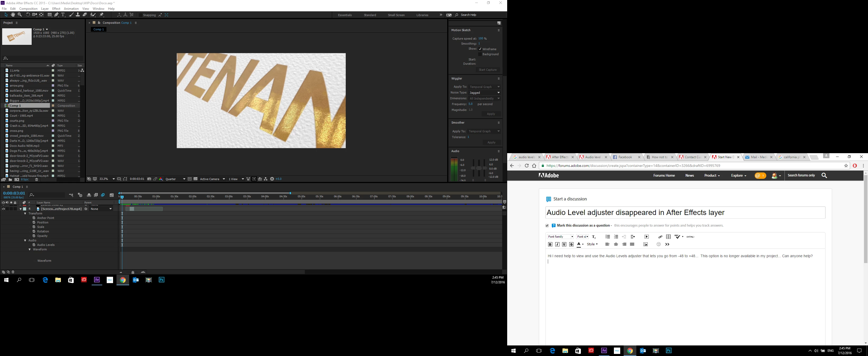Activate the Puppet Pin tool
Viewport: 868px width, 356px height.
point(101,15)
